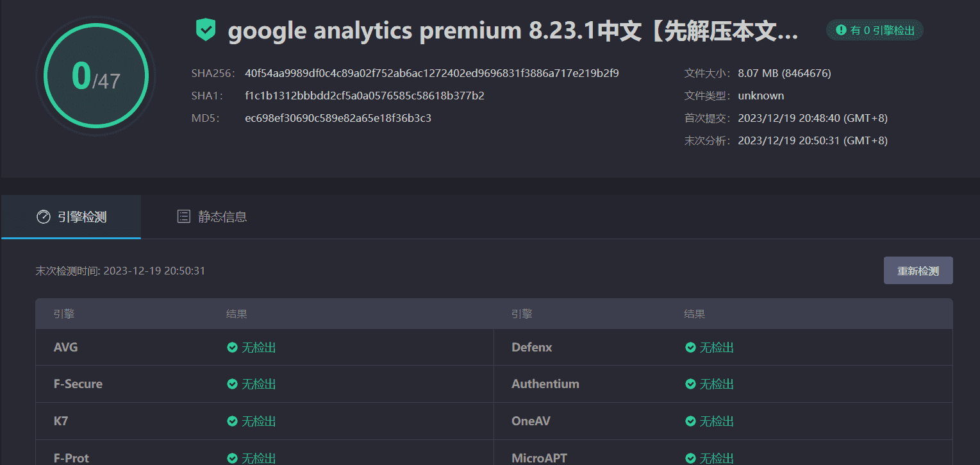Click the right 结果 column header
This screenshot has height=465, width=980.
pyautogui.click(x=694, y=314)
